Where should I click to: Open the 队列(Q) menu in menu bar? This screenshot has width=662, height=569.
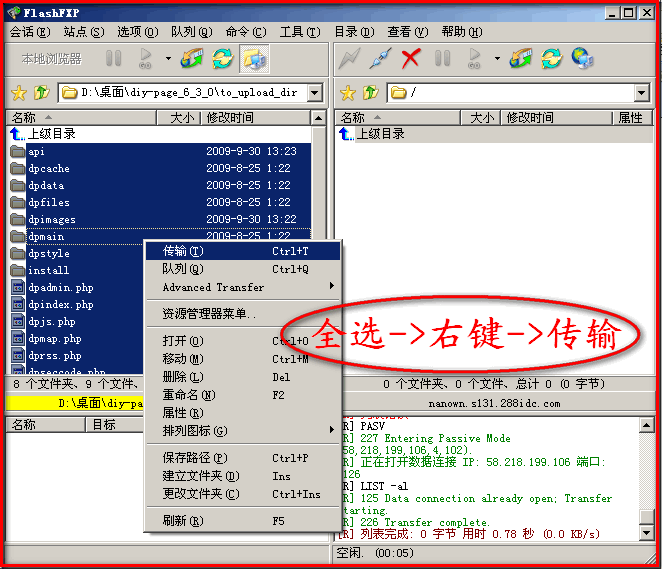click(x=192, y=32)
